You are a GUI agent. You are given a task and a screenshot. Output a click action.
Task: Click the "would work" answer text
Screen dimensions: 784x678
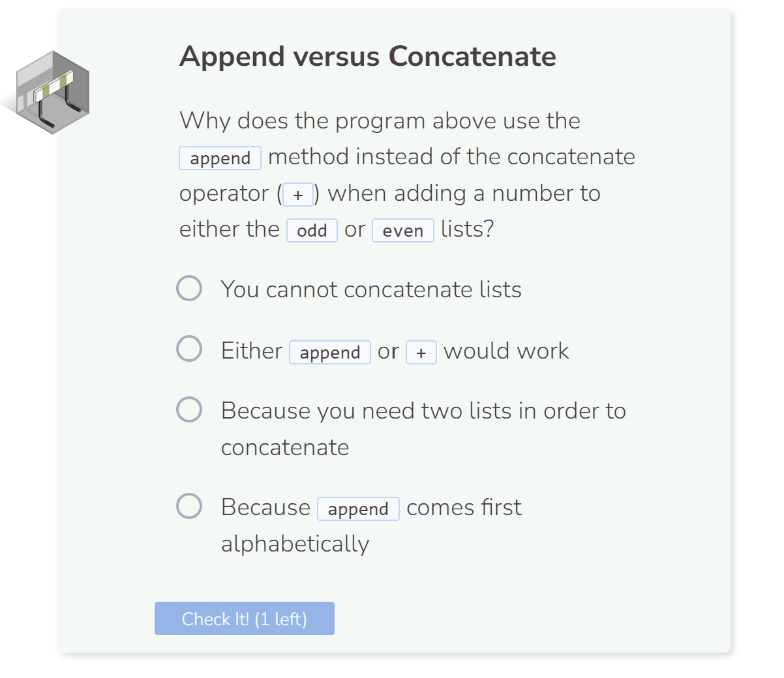[506, 351]
